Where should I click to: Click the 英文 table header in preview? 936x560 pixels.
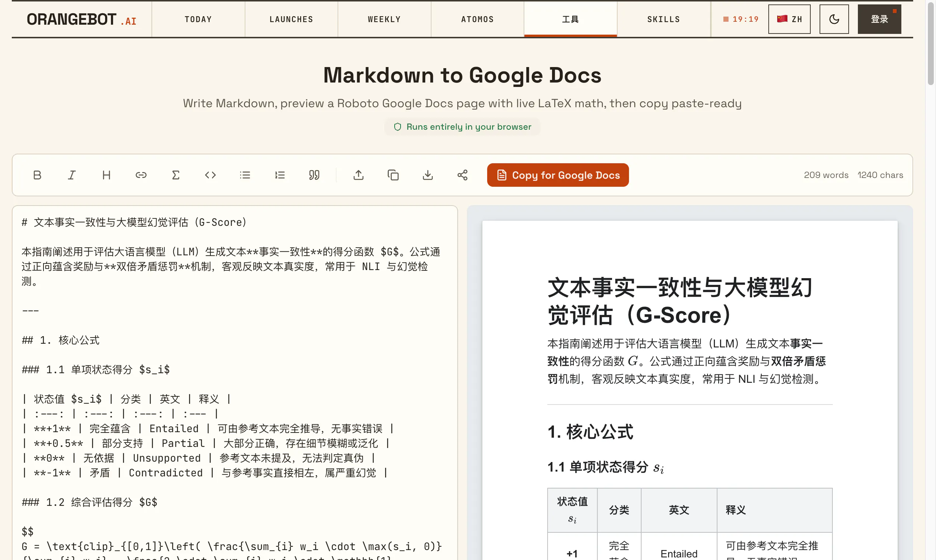(x=679, y=510)
